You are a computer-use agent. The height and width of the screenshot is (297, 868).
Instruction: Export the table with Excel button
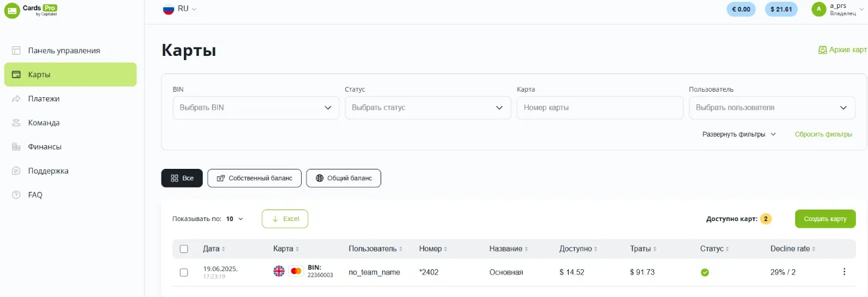(x=285, y=219)
